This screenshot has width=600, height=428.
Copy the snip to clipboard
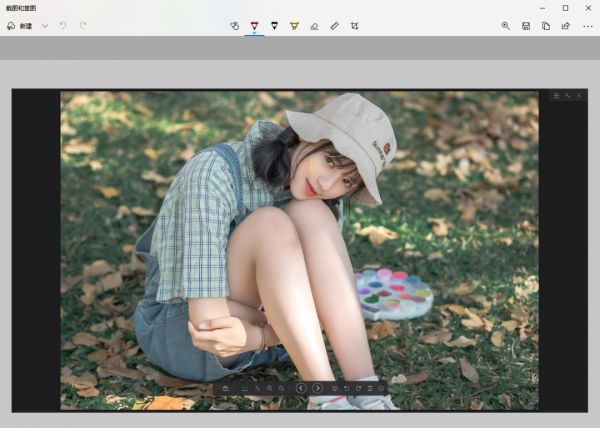pyautogui.click(x=546, y=25)
